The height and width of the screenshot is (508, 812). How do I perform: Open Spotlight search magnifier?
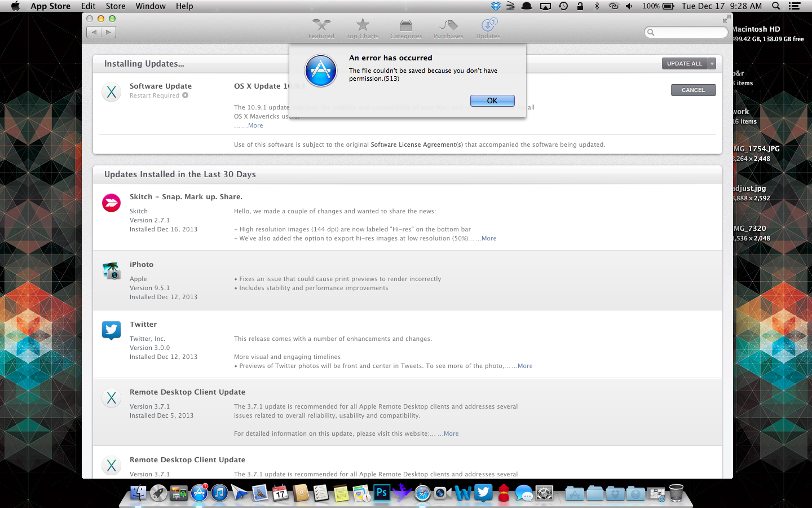[776, 6]
